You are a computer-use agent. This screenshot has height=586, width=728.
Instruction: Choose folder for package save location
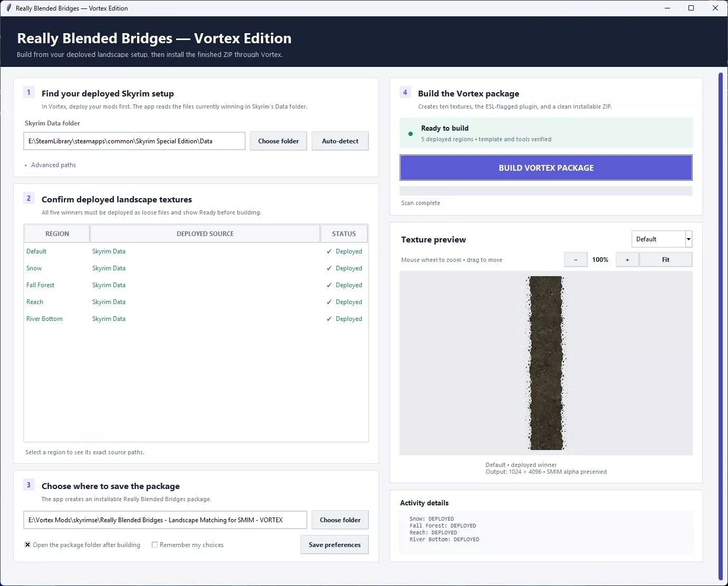(x=340, y=520)
